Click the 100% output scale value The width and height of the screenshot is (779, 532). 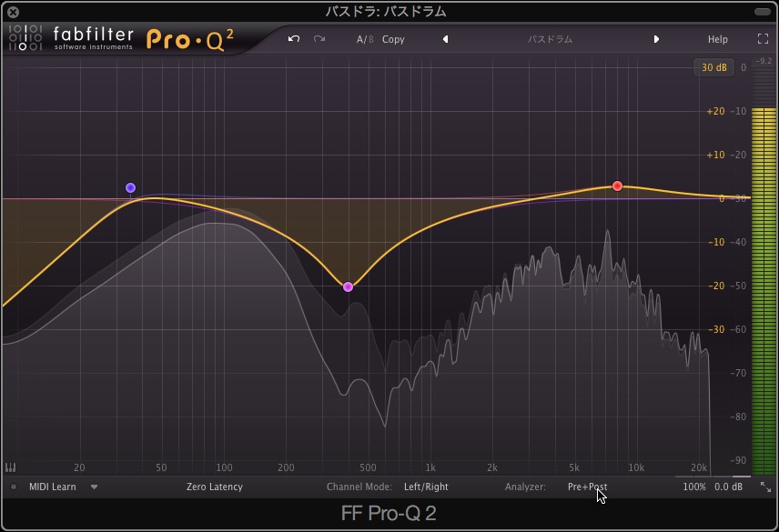pos(694,487)
